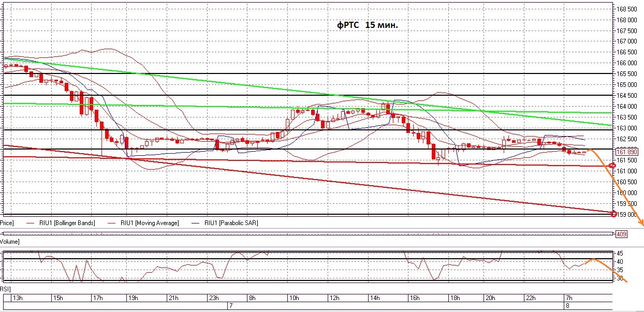Click the RSI] panel label

(5, 288)
